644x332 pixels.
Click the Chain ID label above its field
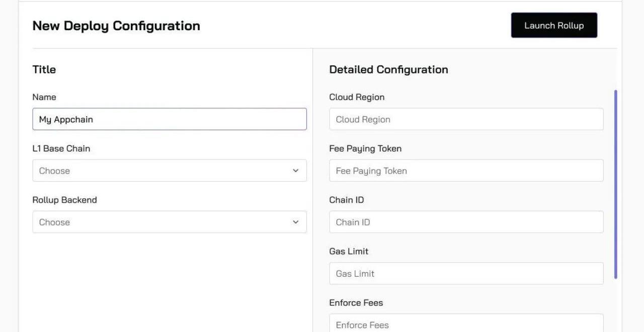click(x=347, y=200)
